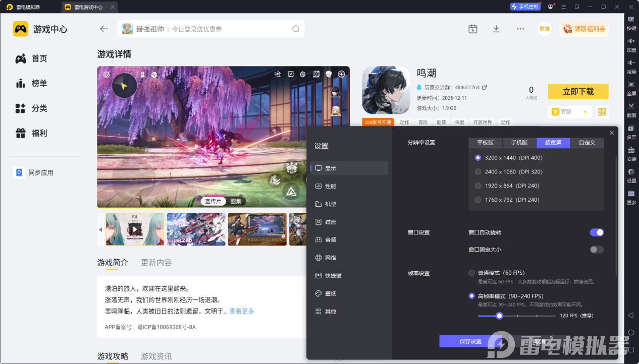The width and height of the screenshot is (639, 364).
Task: Open the multi-instance manager icon
Action: (631, 129)
